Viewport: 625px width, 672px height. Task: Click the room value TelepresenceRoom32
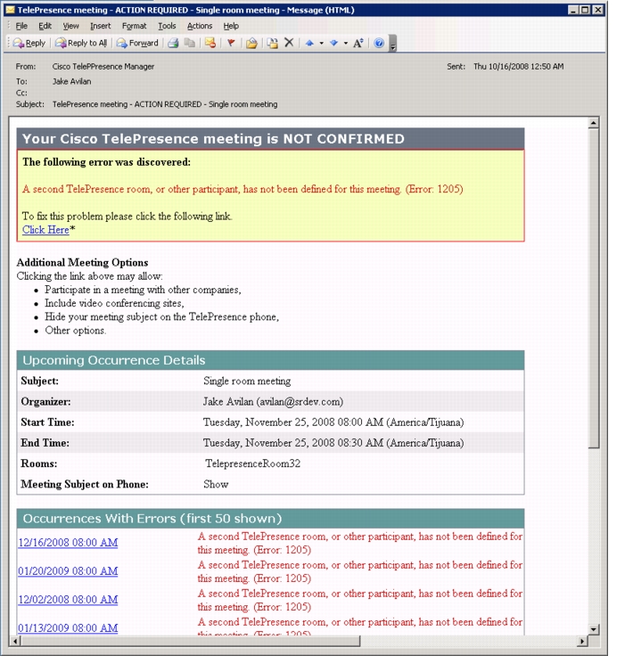pos(252,463)
